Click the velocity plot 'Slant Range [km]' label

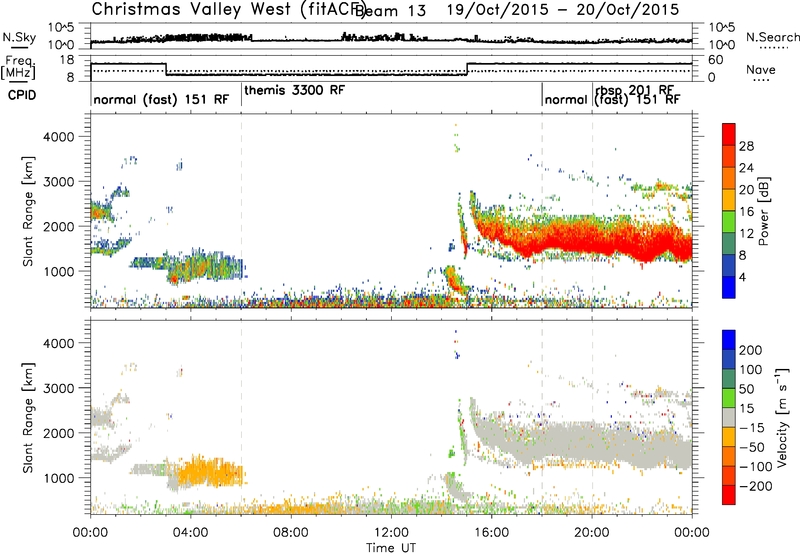click(x=28, y=417)
